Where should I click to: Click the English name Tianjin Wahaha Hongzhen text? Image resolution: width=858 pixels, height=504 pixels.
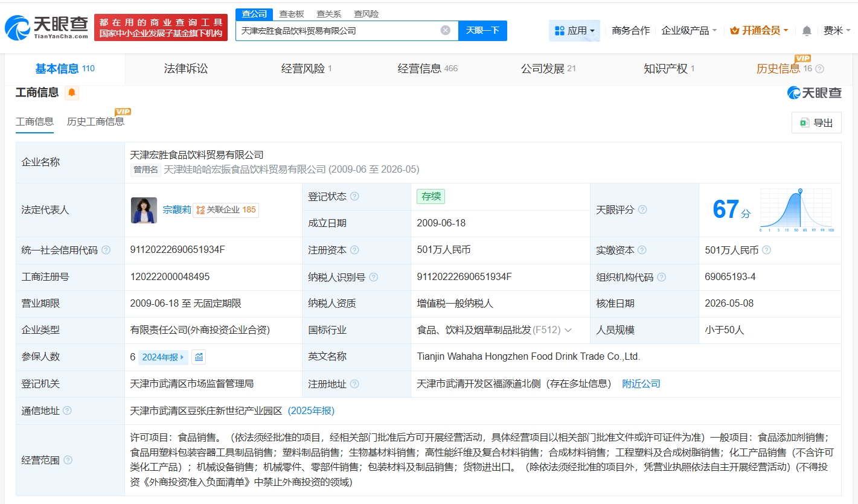(528, 357)
